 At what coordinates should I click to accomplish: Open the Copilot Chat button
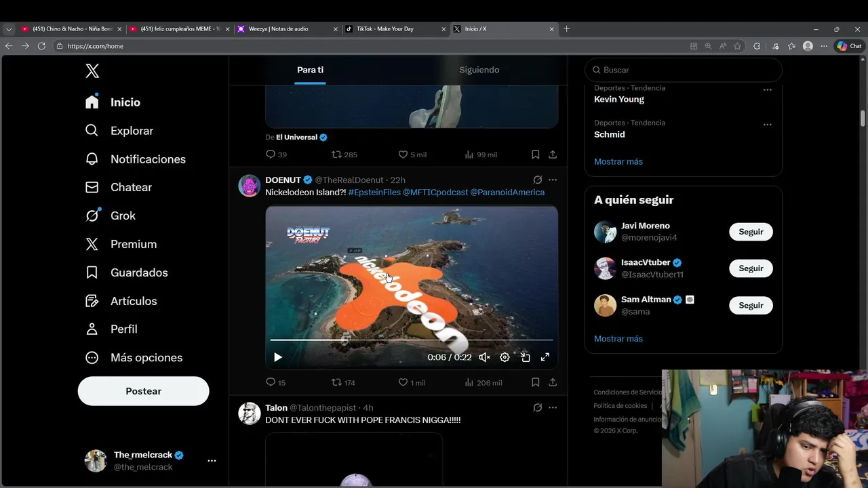tap(849, 46)
